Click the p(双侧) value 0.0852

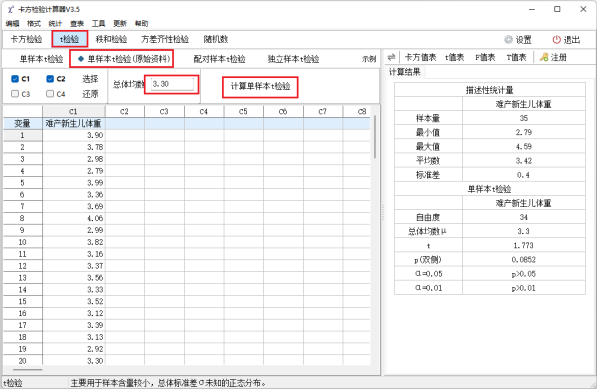coord(524,260)
